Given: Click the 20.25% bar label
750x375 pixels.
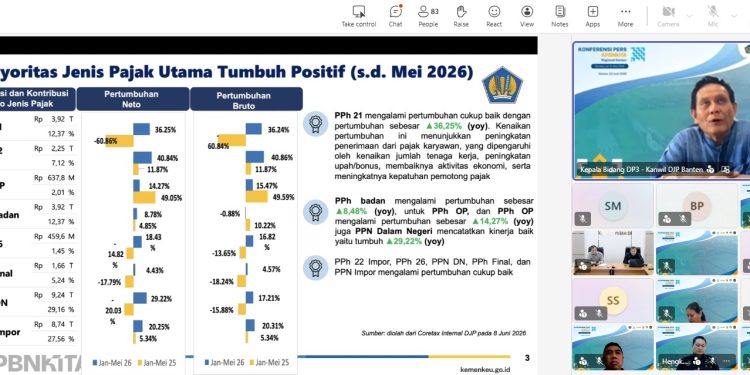Looking at the screenshot, I should point(159,327).
